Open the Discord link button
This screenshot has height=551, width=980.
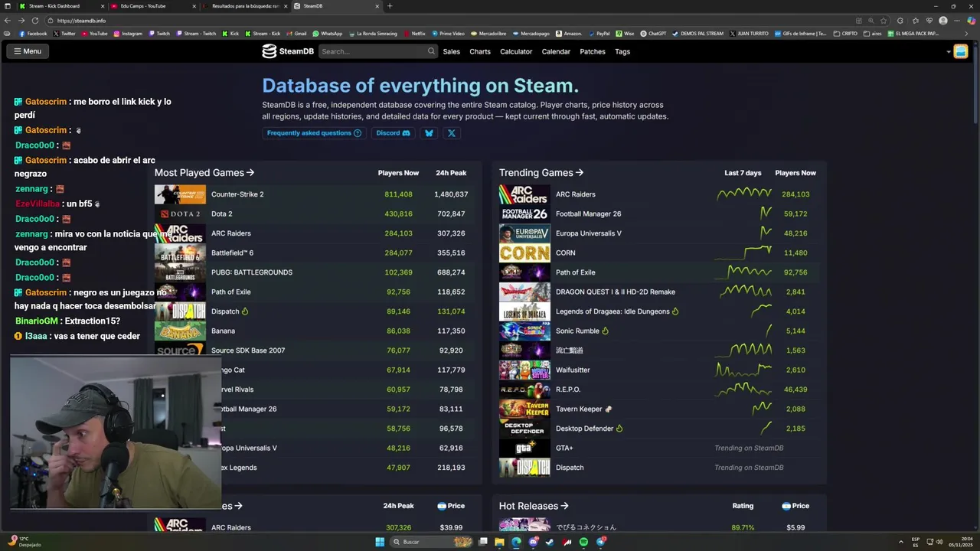[x=393, y=133]
